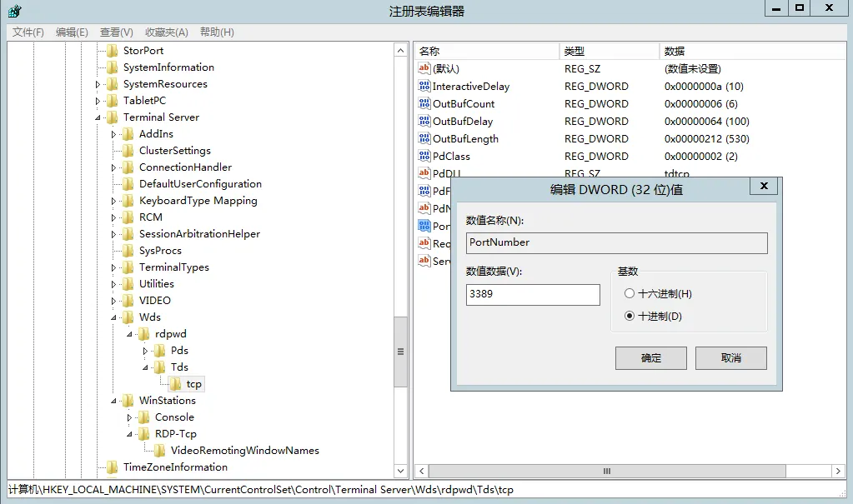Click the folder icon for the Wds key
The height and width of the screenshot is (504, 853).
tap(129, 317)
